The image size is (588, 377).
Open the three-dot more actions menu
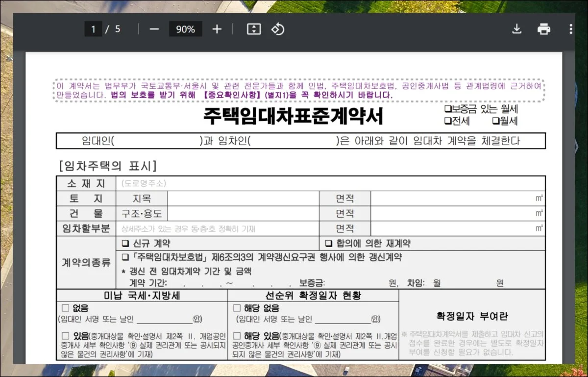tap(571, 29)
